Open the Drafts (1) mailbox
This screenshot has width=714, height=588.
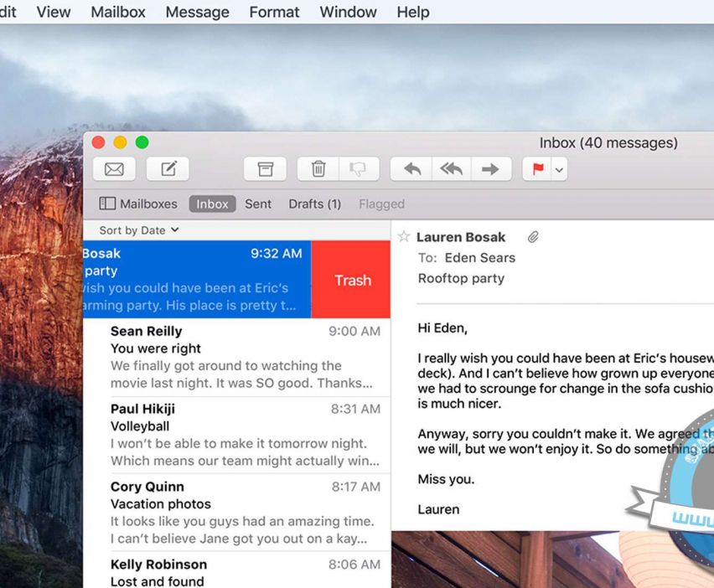pyautogui.click(x=314, y=204)
